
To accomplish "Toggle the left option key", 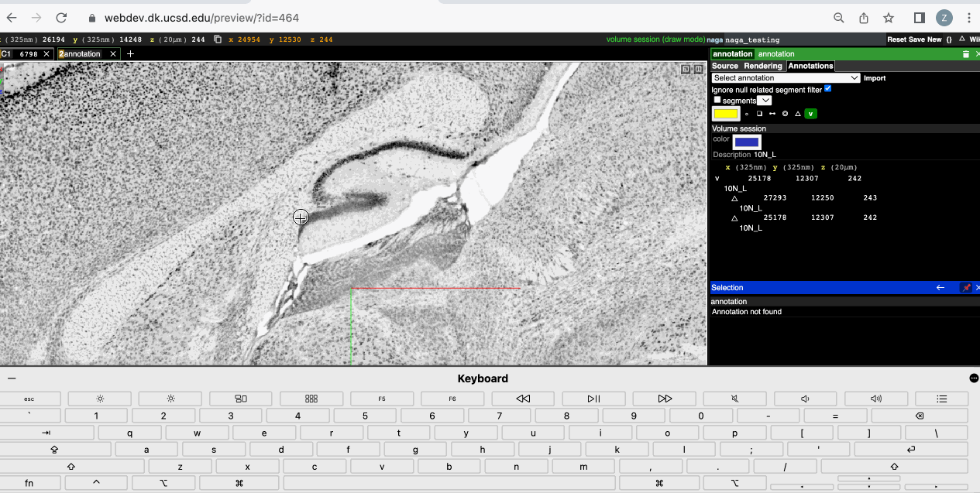I will 163,483.
